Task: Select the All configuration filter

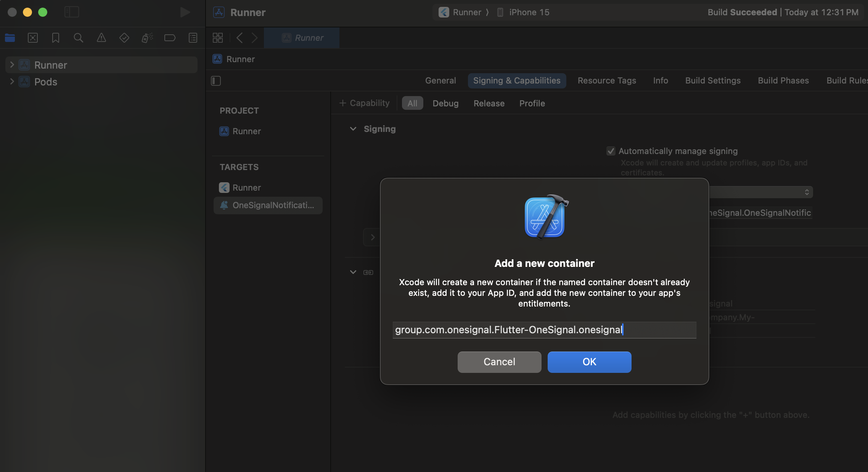Action: tap(412, 103)
